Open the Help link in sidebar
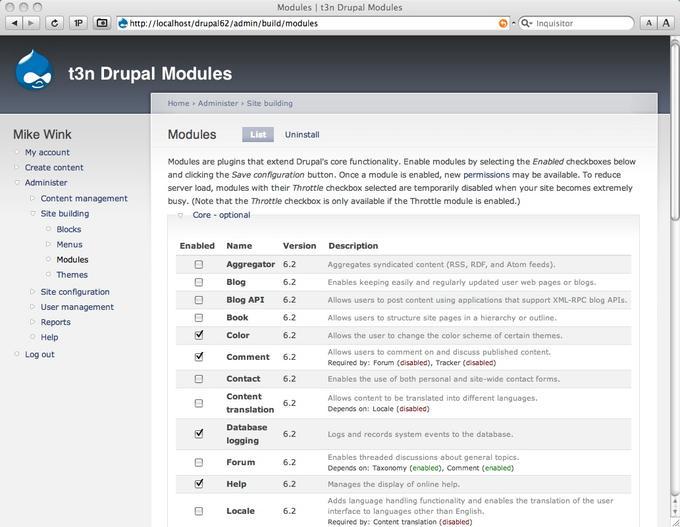 [49, 337]
